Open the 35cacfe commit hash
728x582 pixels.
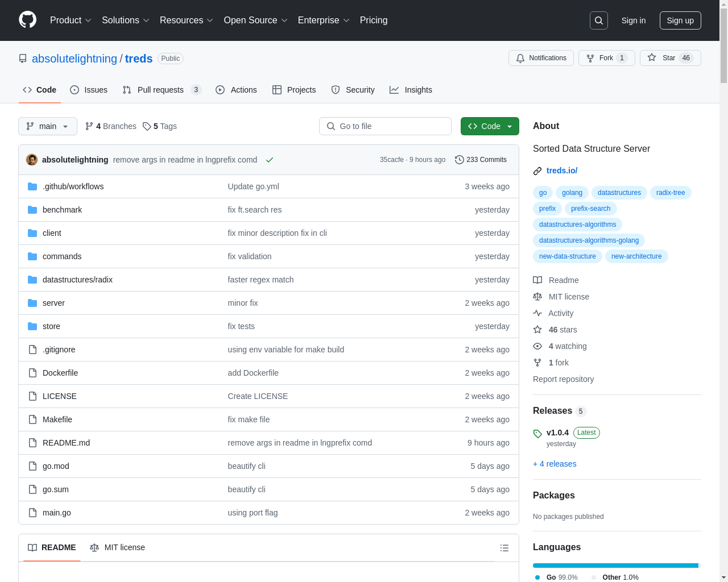coord(392,160)
